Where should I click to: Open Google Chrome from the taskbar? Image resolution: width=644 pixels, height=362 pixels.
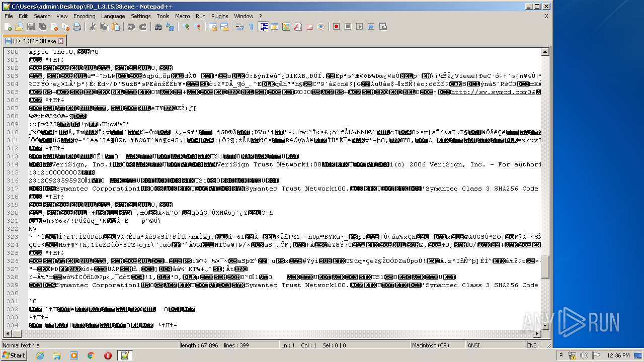click(91, 355)
